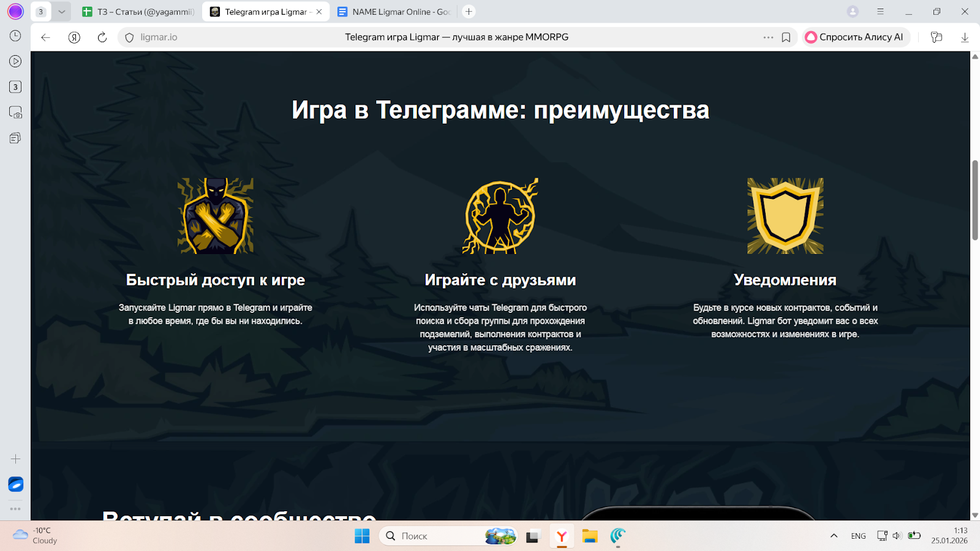Switch to the ТЗ – Статьи tab
980x551 pixels.
click(140, 12)
